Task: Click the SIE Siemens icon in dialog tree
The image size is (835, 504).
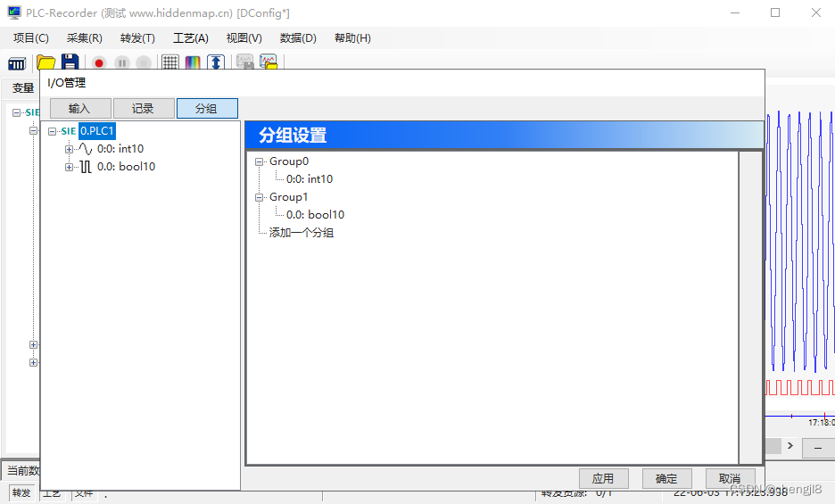Action: [68, 131]
